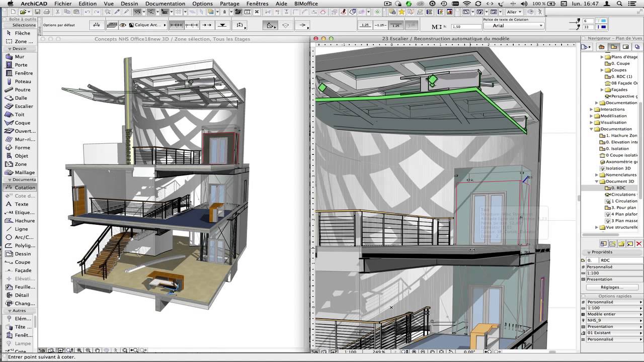Click the dimension text height field 1,50
The height and width of the screenshot is (362, 644).
click(466, 27)
